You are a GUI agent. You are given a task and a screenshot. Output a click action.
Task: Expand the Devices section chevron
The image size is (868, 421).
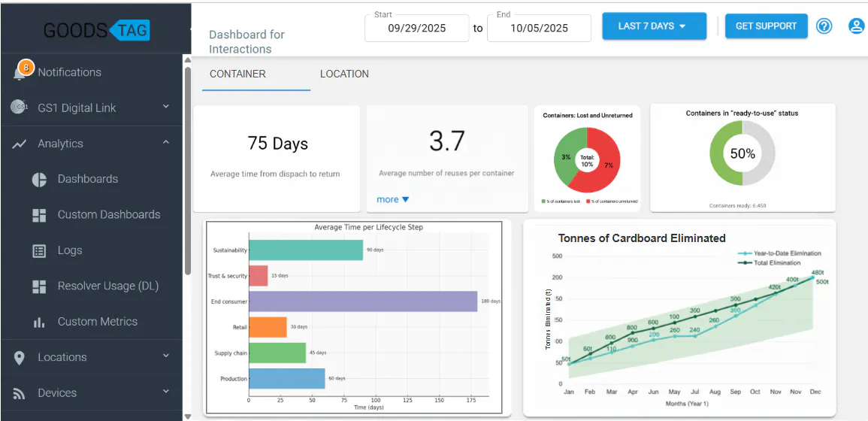[x=166, y=392]
